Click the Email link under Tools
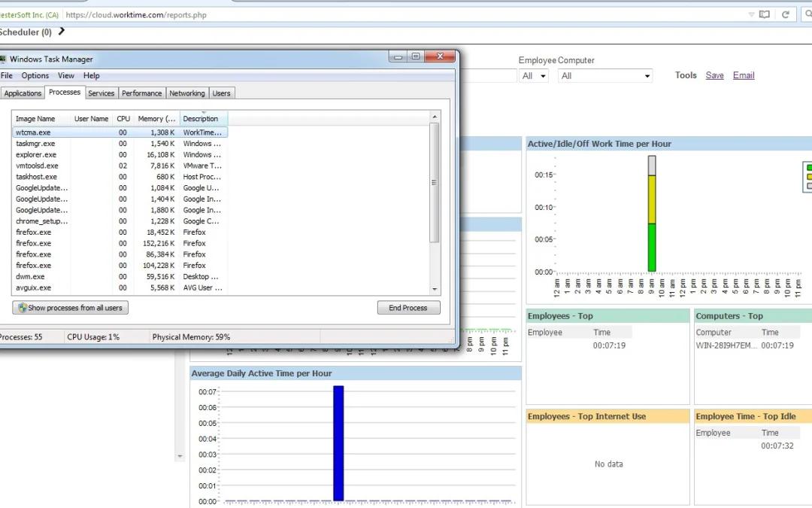812x508 pixels. pos(744,76)
